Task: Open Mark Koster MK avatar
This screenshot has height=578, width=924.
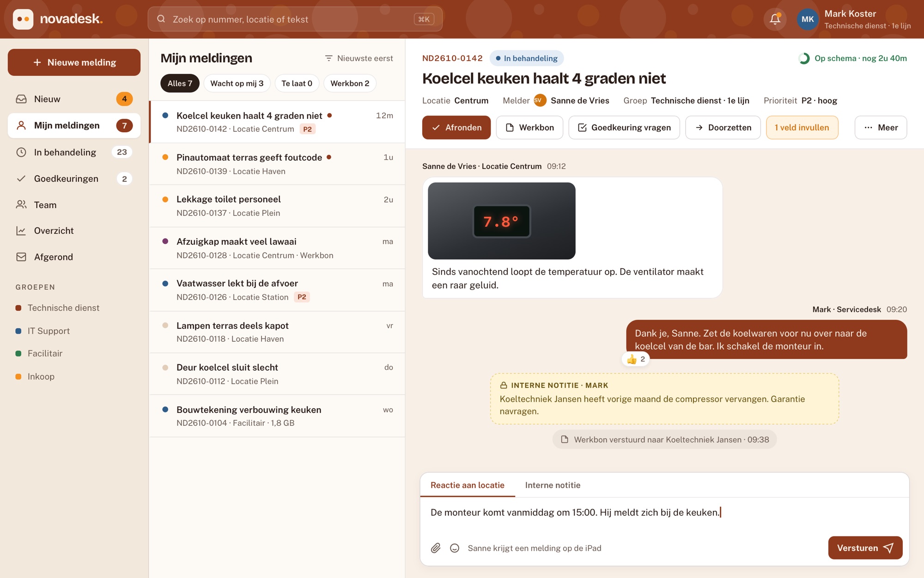Action: (807, 19)
